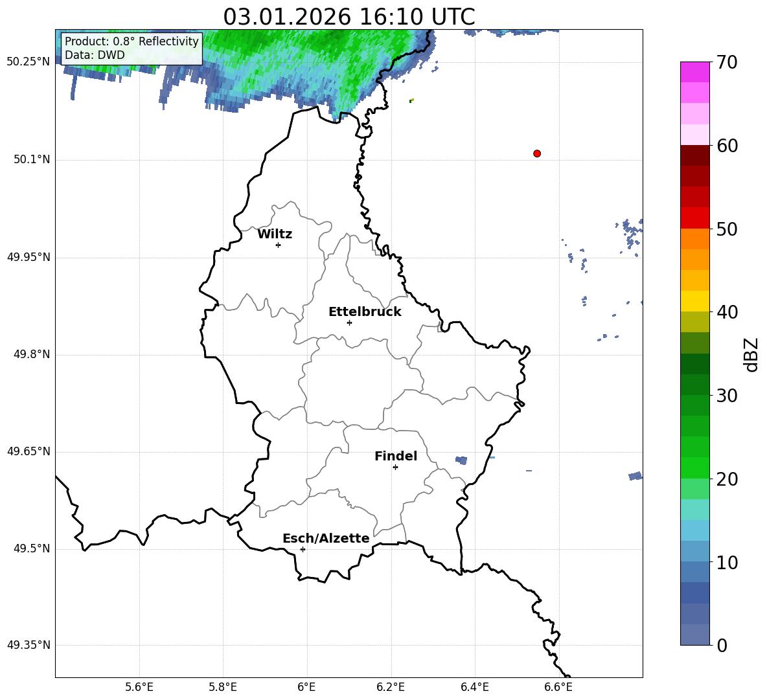This screenshot has height=700, width=767.
Task: Click the Findel station cross marker
Action: click(x=395, y=467)
